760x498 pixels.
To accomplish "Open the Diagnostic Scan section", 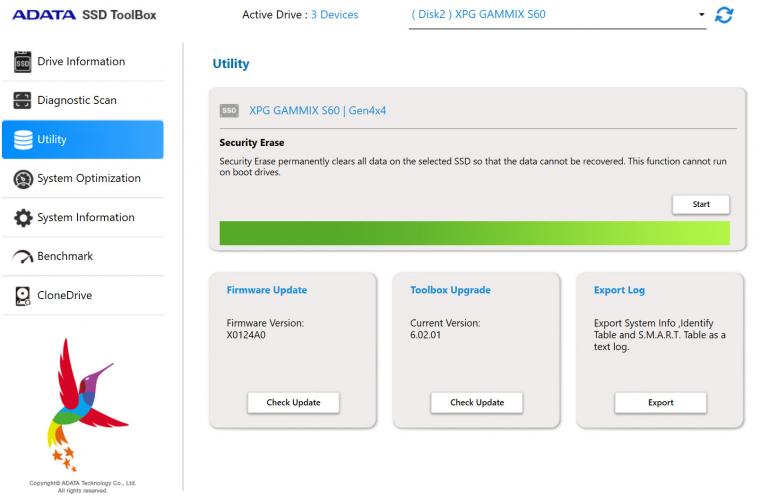I will point(83,100).
